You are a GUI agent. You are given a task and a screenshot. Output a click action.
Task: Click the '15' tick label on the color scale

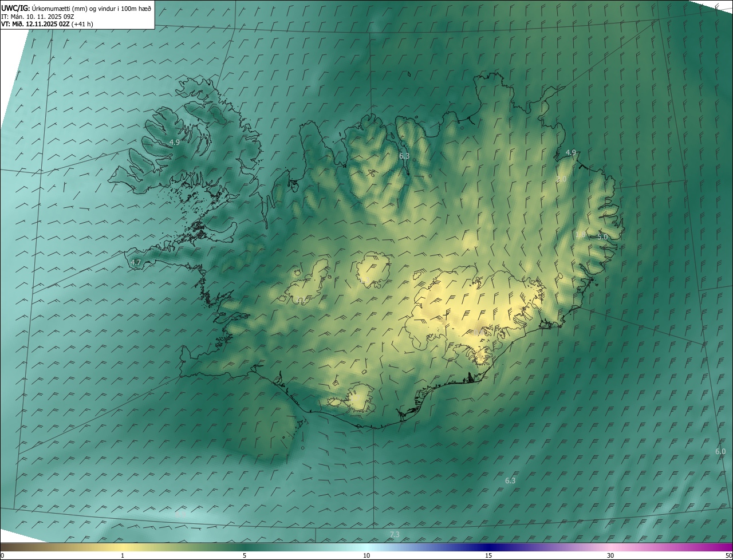point(488,555)
